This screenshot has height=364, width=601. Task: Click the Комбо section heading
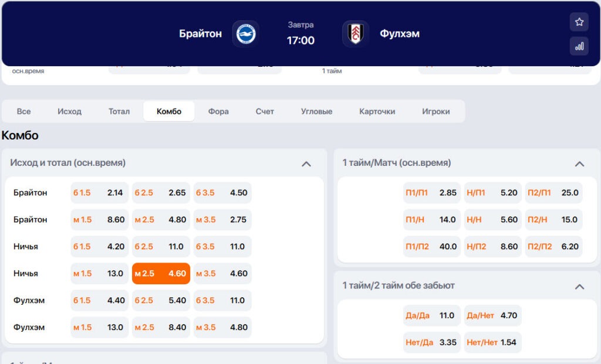[x=20, y=135]
